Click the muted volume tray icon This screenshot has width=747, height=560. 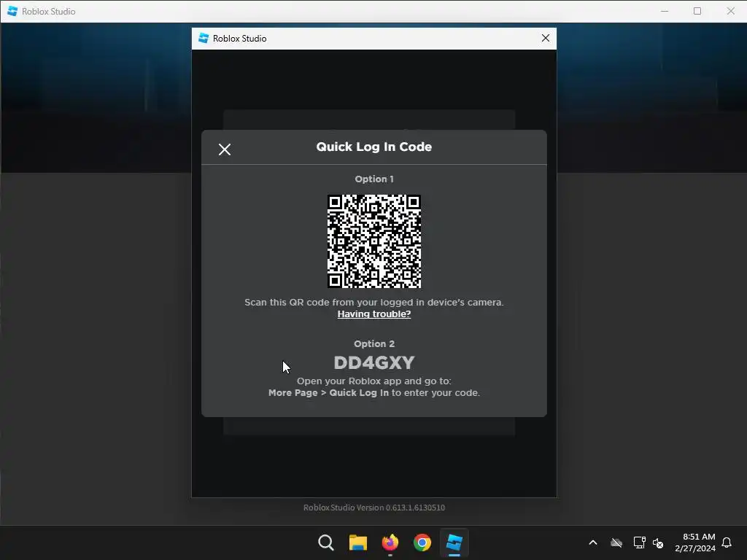[x=658, y=542]
